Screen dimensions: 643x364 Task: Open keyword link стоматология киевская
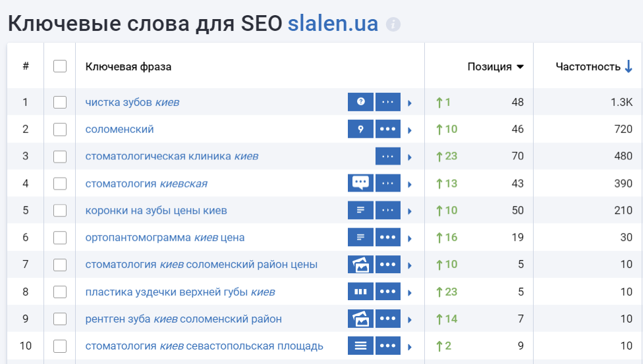pyautogui.click(x=146, y=183)
